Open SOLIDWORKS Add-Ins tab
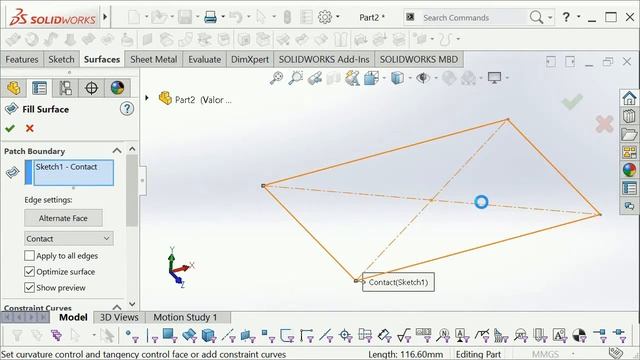This screenshot has height=360, width=640. [324, 59]
